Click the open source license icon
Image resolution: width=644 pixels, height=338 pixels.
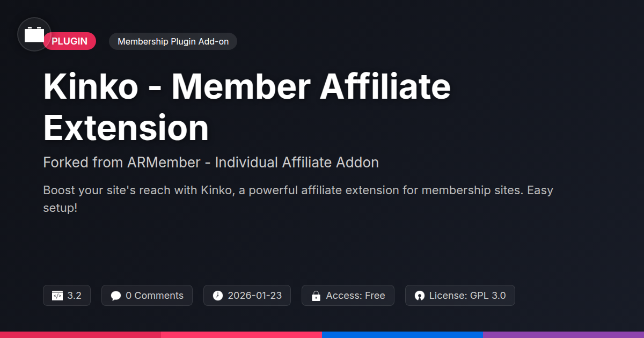point(420,296)
